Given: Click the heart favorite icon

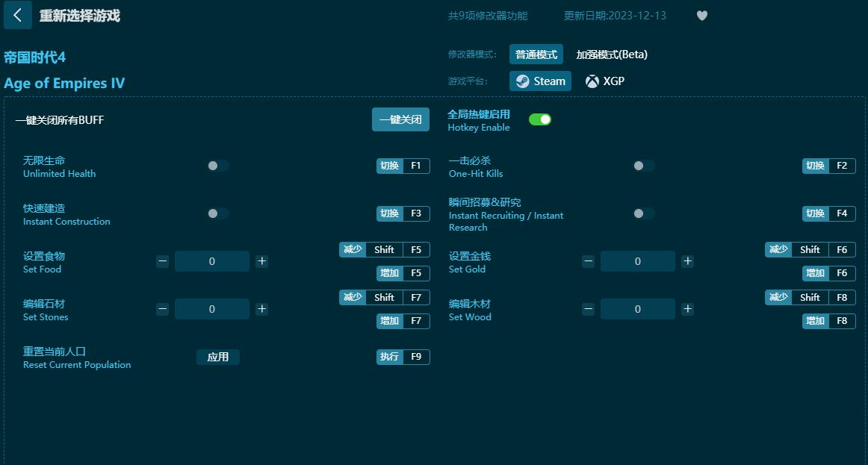Looking at the screenshot, I should pos(702,16).
